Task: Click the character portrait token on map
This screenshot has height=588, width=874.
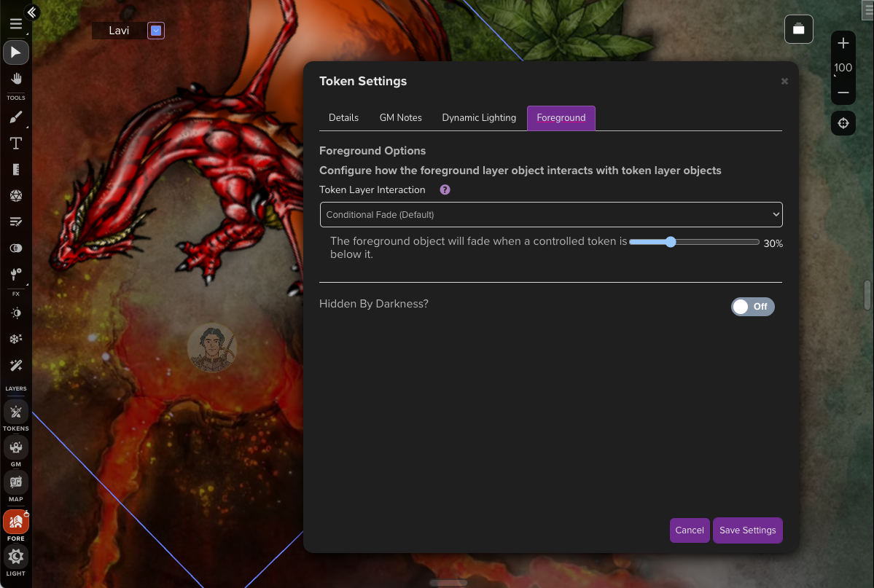Action: [x=212, y=348]
